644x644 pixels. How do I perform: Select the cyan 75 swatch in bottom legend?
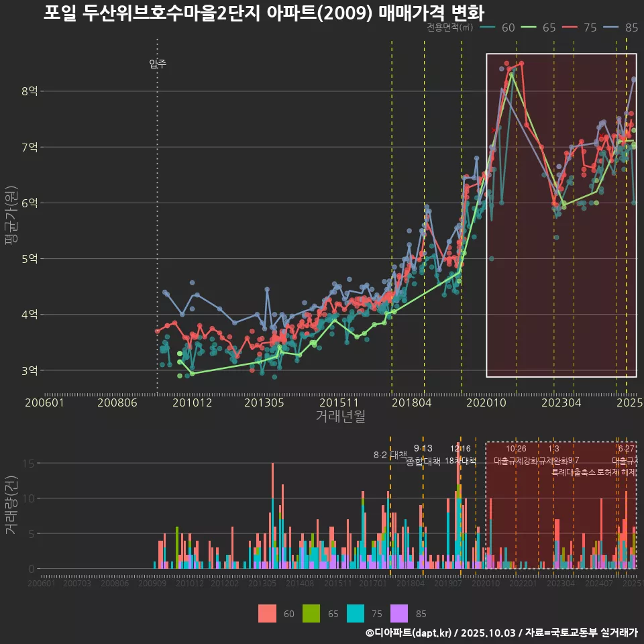click(356, 613)
